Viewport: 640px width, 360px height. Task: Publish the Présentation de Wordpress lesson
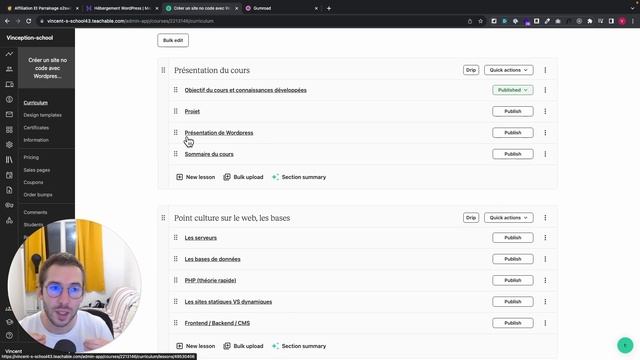pyautogui.click(x=513, y=133)
